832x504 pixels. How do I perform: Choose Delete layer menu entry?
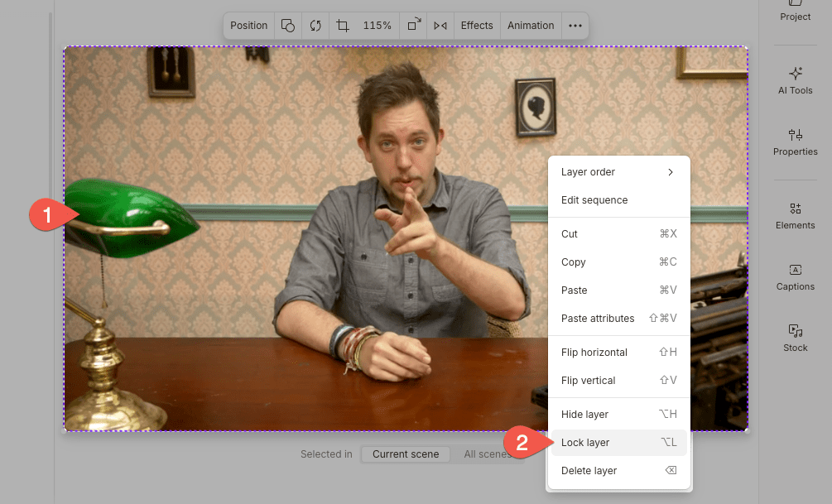[x=618, y=471]
